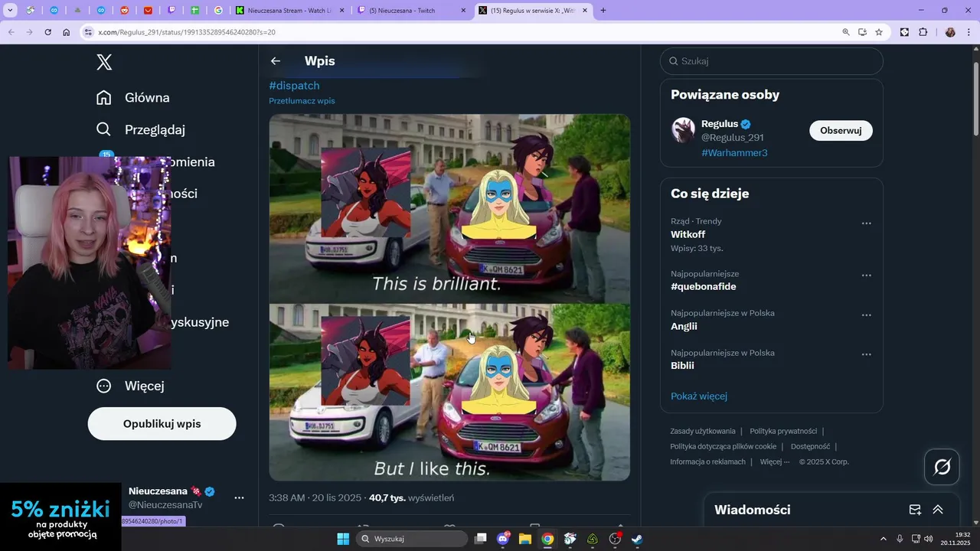This screenshot has width=980, height=551.
Task: Go back with the Wpis back arrow
Action: click(276, 61)
